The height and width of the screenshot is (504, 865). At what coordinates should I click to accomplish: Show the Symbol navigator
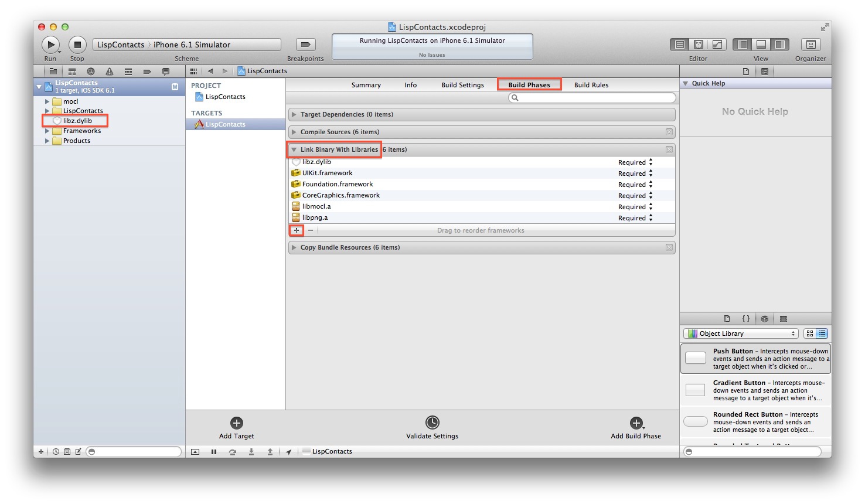tap(72, 71)
